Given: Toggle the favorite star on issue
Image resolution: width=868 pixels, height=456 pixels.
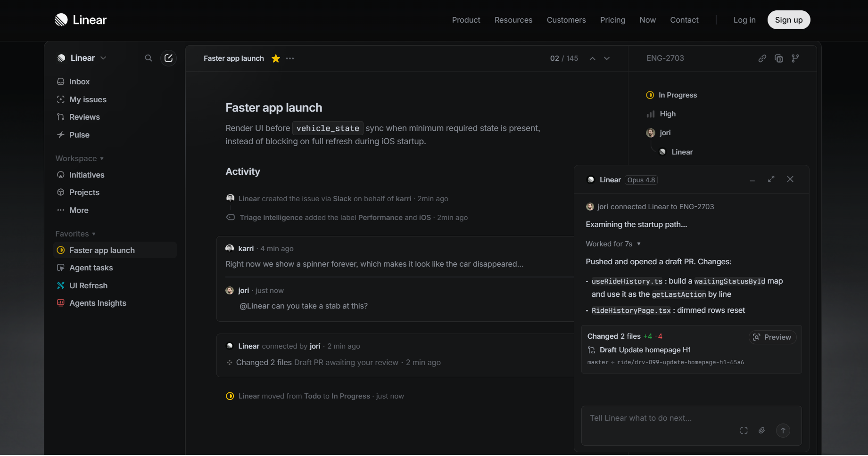Looking at the screenshot, I should coord(276,58).
